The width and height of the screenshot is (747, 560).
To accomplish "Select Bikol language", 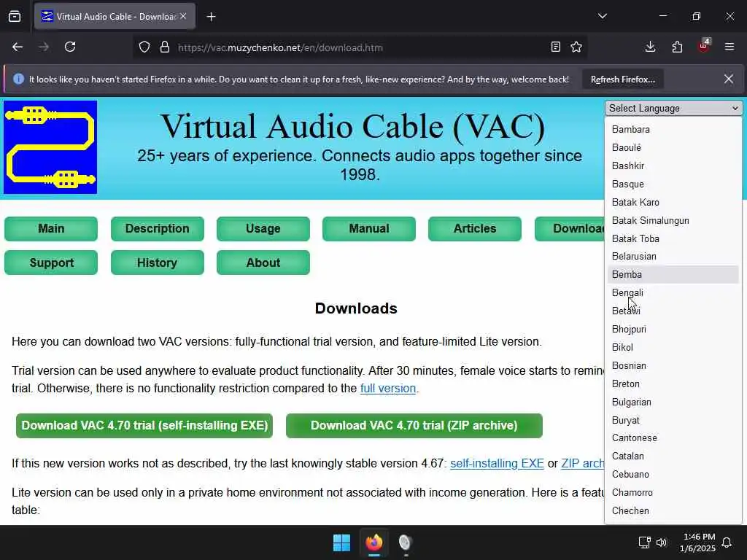I will pyautogui.click(x=673, y=347).
